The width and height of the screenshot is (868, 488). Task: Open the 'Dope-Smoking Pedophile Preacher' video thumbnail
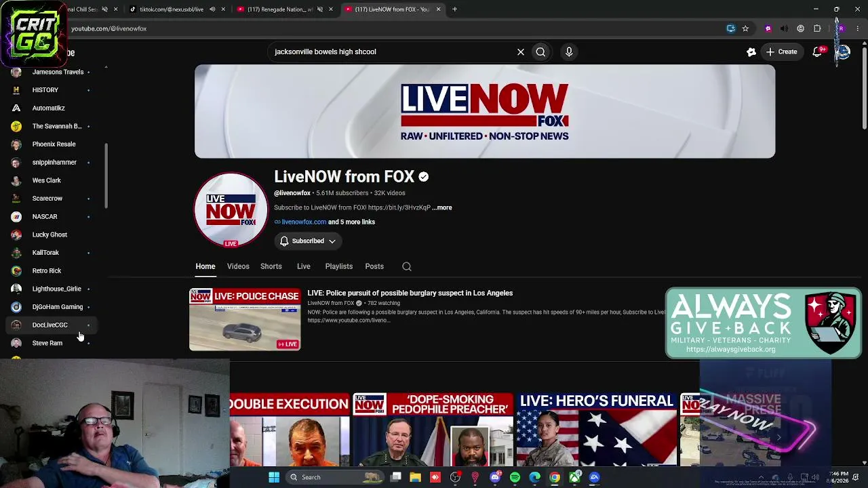[433, 430]
